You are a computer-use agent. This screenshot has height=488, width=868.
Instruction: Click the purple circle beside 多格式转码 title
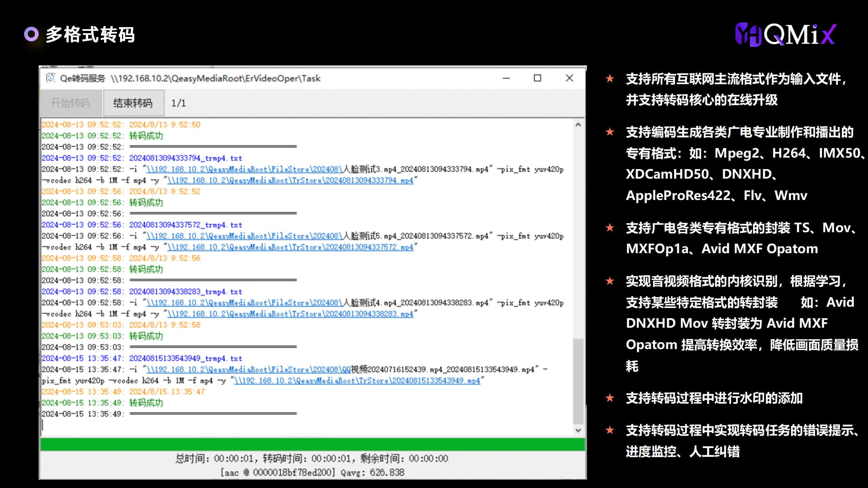(x=31, y=34)
